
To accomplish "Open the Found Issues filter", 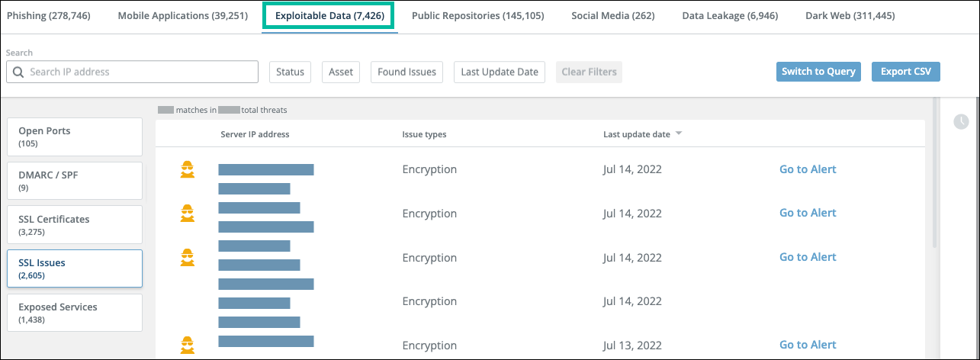I will point(407,72).
